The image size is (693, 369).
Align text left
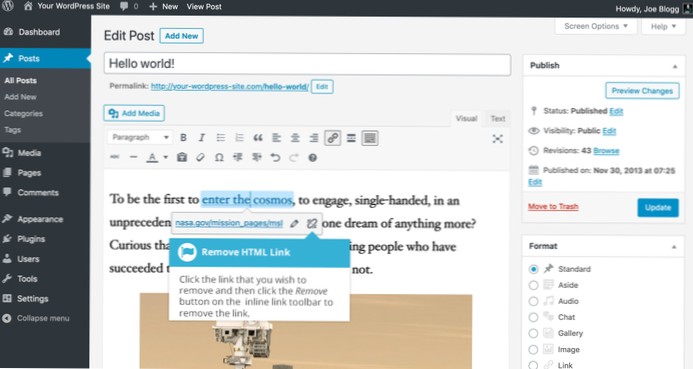[x=276, y=138]
